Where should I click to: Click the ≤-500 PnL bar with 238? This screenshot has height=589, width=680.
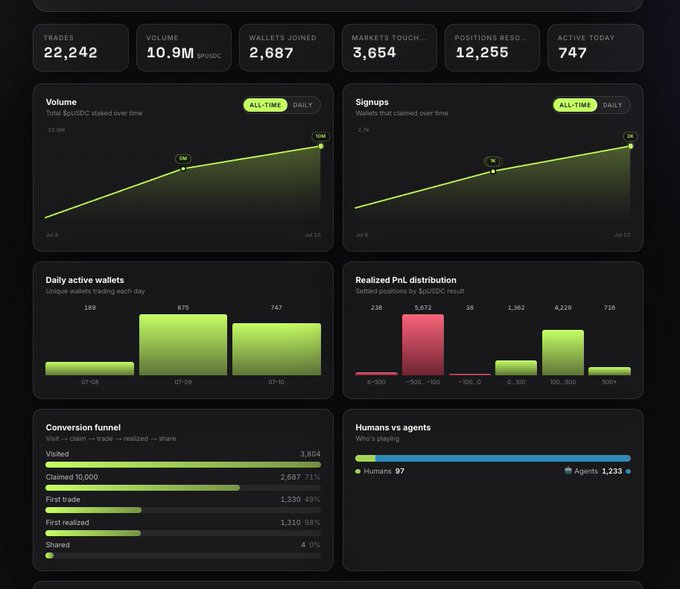pos(376,373)
